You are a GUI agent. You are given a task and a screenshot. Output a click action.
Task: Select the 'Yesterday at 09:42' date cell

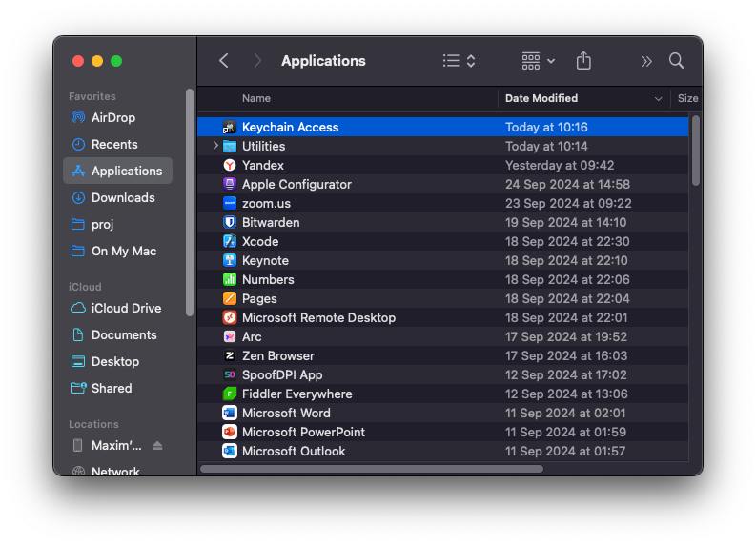(x=560, y=165)
